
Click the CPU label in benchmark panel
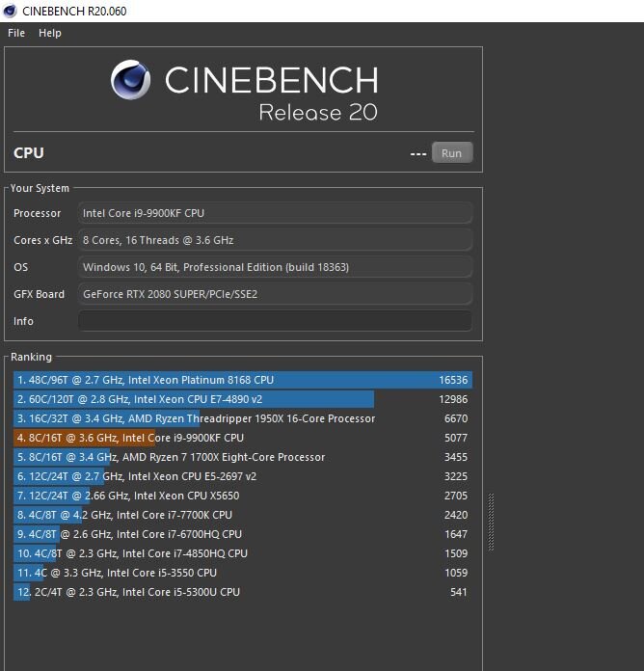pyautogui.click(x=29, y=152)
